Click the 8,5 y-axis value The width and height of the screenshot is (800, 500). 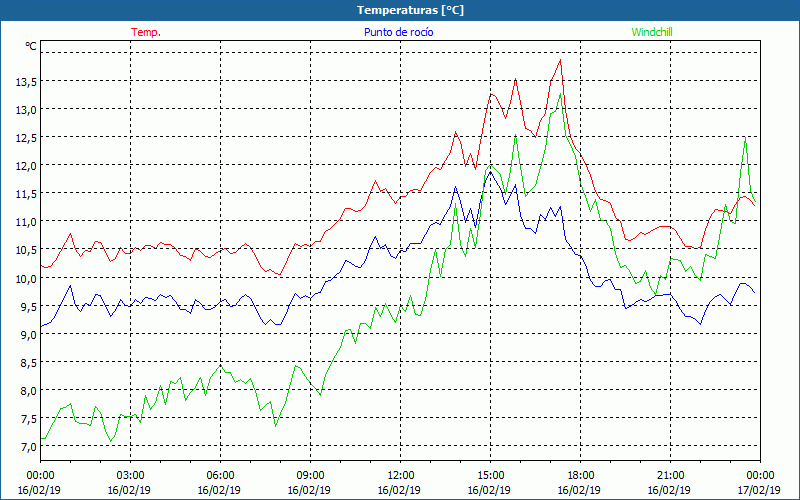pyautogui.click(x=28, y=362)
